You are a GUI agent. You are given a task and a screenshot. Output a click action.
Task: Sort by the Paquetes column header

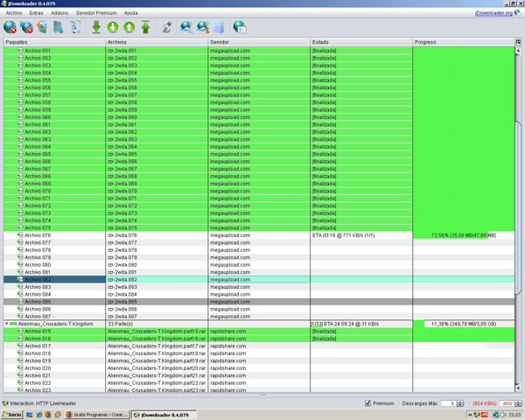[x=54, y=42]
